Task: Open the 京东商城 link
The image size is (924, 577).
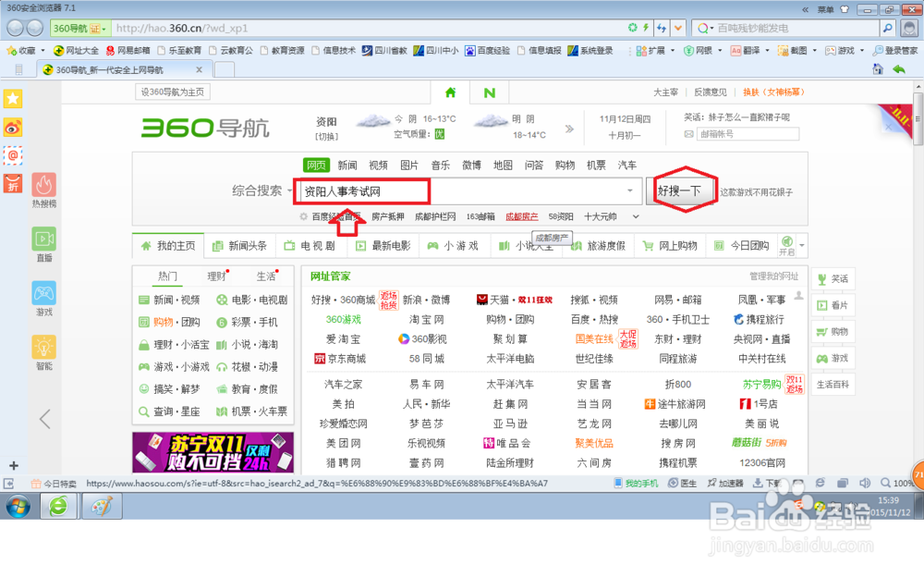Action: coord(340,359)
